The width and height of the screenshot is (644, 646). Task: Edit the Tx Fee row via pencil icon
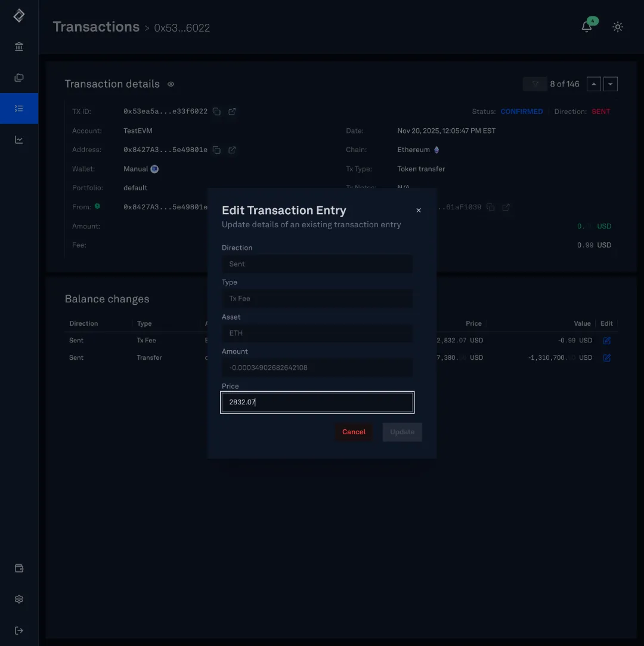[x=607, y=340]
